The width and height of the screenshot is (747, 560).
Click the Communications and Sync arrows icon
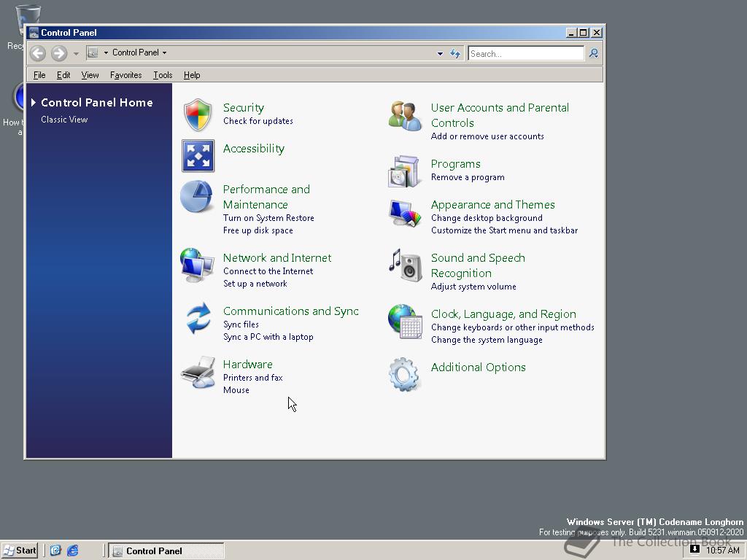198,318
